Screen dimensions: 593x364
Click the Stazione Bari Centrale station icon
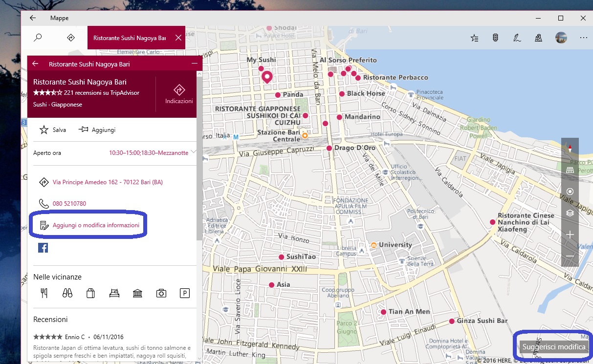(305, 135)
